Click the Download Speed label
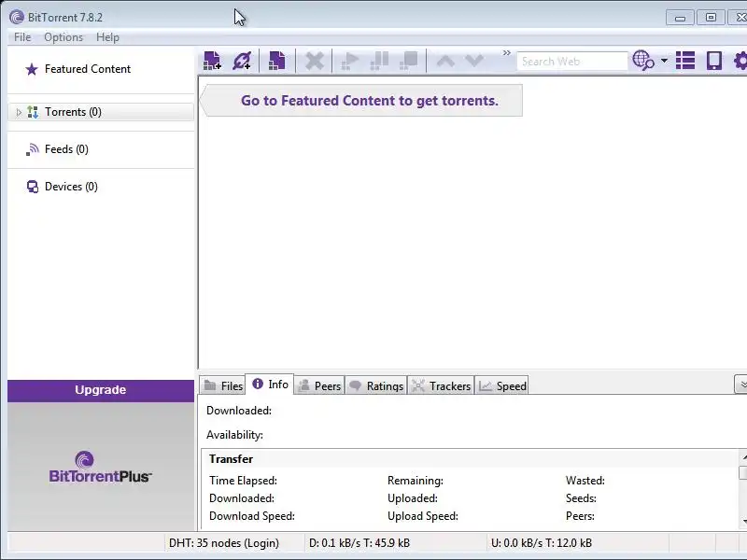This screenshot has width=747, height=560. coord(252,516)
